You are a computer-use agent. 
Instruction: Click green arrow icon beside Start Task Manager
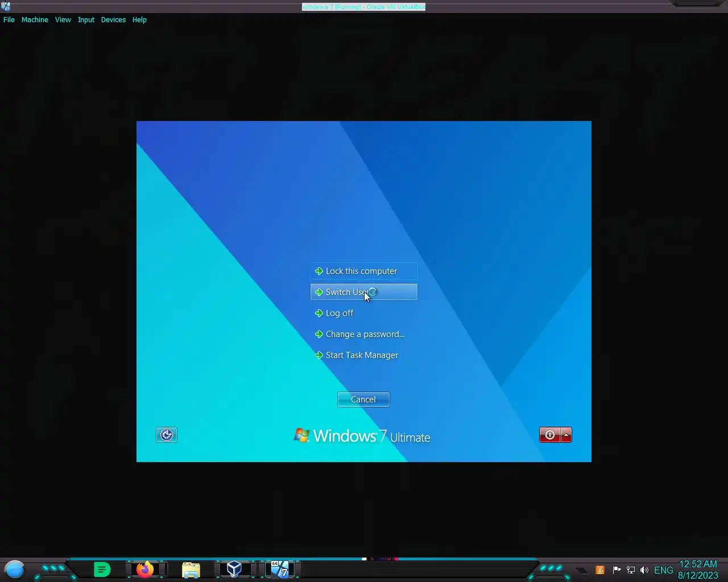(x=318, y=355)
